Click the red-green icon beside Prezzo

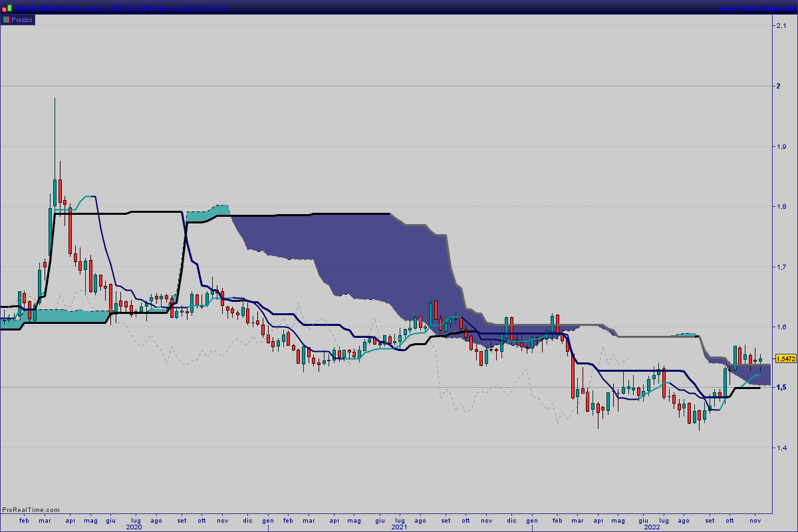6,20
